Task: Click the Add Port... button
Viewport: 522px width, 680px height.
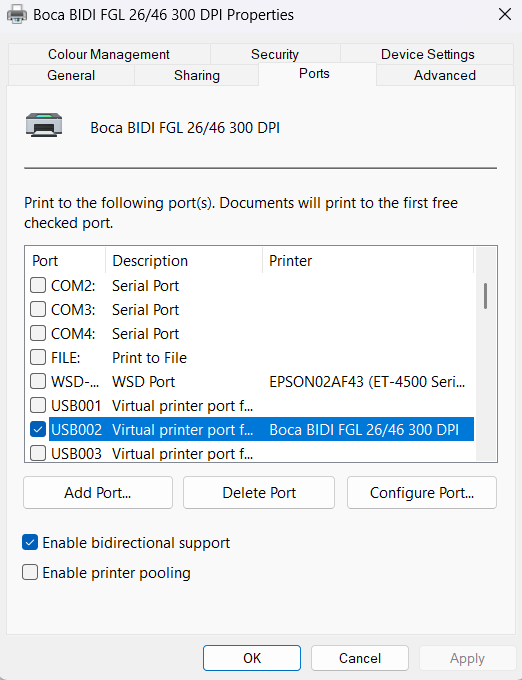Action: pos(98,493)
